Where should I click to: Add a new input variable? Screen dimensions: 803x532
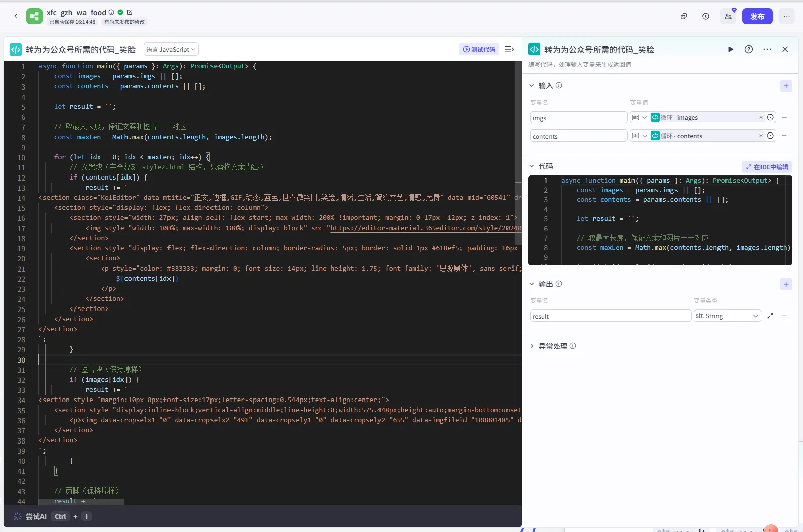coord(786,86)
